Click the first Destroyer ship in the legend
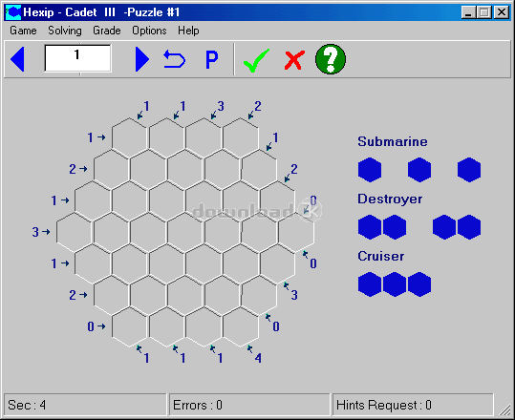This screenshot has height=420, width=515. coord(382,227)
